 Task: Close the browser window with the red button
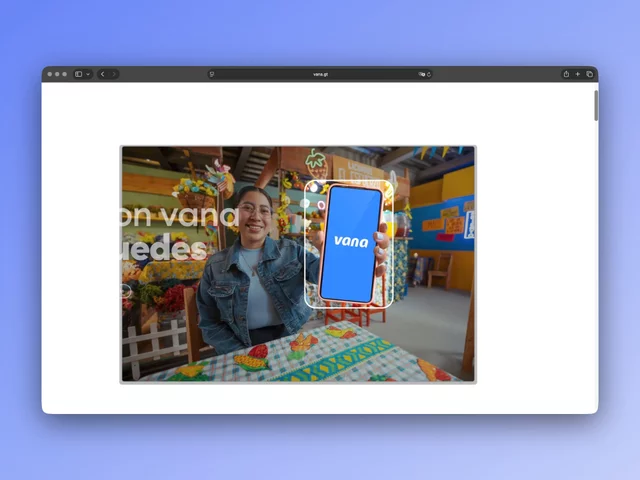point(50,74)
